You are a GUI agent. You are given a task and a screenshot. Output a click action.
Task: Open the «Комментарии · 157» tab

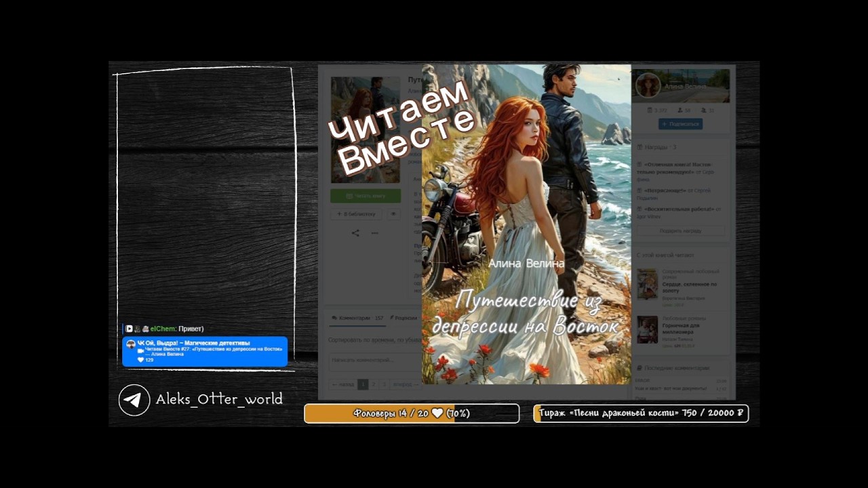pyautogui.click(x=357, y=317)
